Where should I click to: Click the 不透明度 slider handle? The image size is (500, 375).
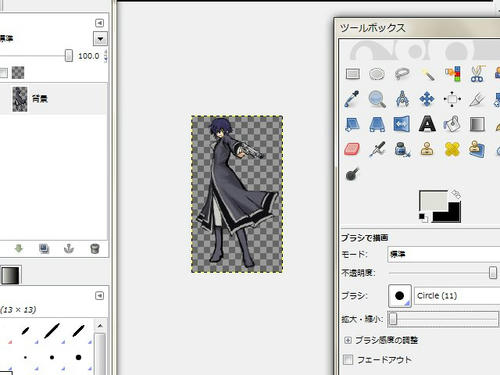(x=493, y=273)
